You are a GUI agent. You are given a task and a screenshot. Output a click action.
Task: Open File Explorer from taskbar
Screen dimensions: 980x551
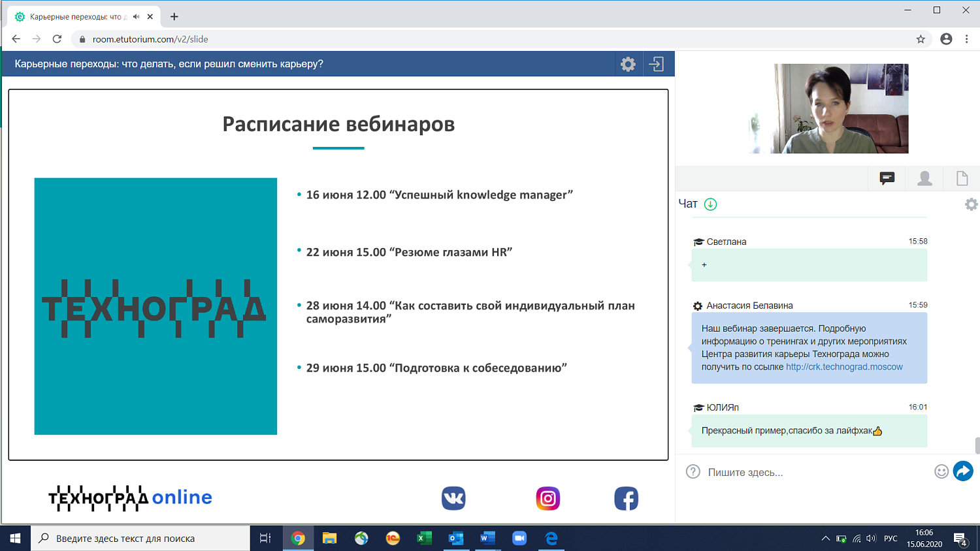(329, 538)
